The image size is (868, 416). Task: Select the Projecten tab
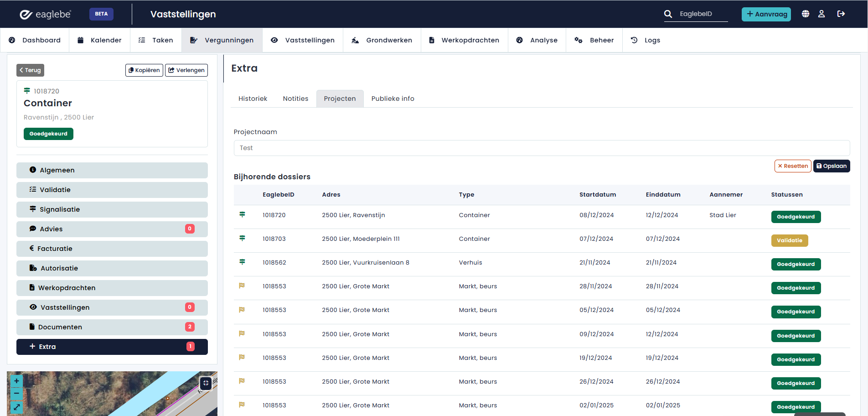coord(340,99)
